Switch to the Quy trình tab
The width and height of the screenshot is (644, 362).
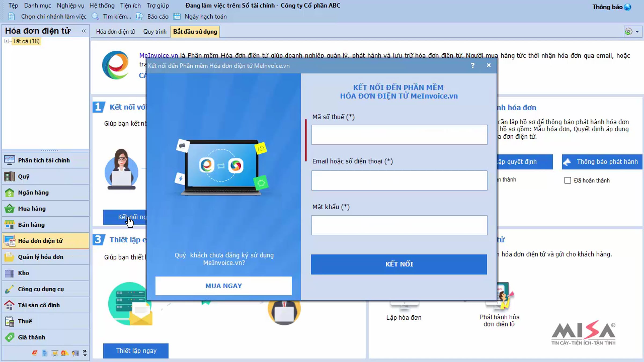coord(155,32)
